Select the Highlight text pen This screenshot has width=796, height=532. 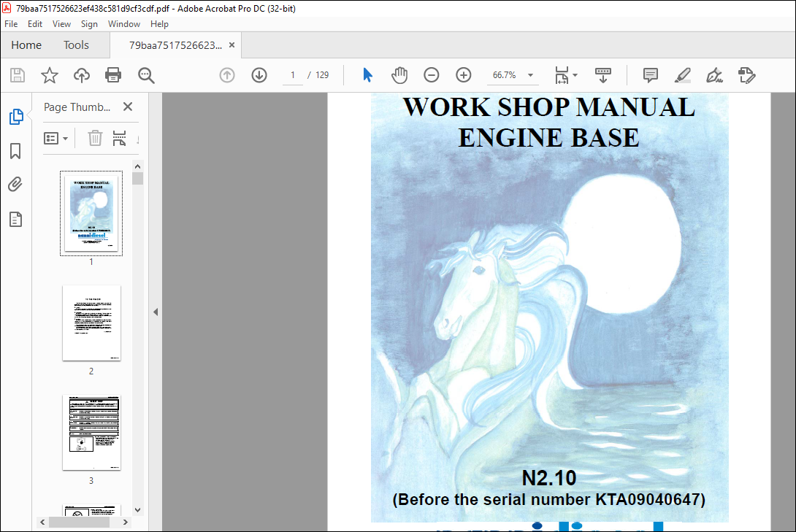(682, 75)
